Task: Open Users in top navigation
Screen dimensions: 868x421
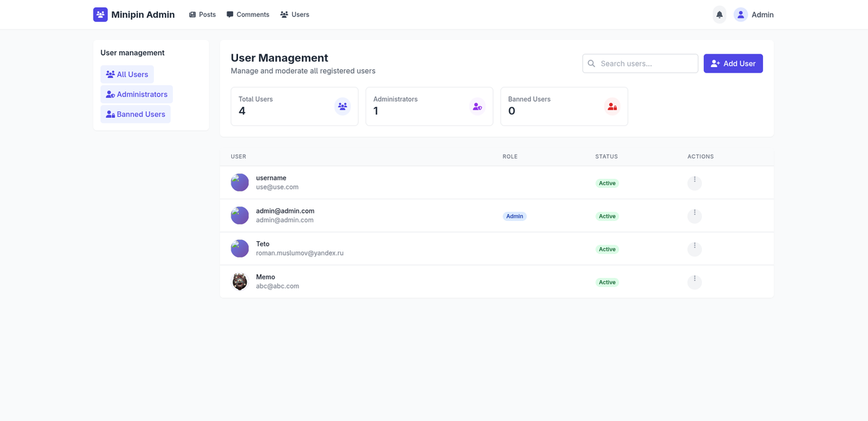Action: click(294, 14)
